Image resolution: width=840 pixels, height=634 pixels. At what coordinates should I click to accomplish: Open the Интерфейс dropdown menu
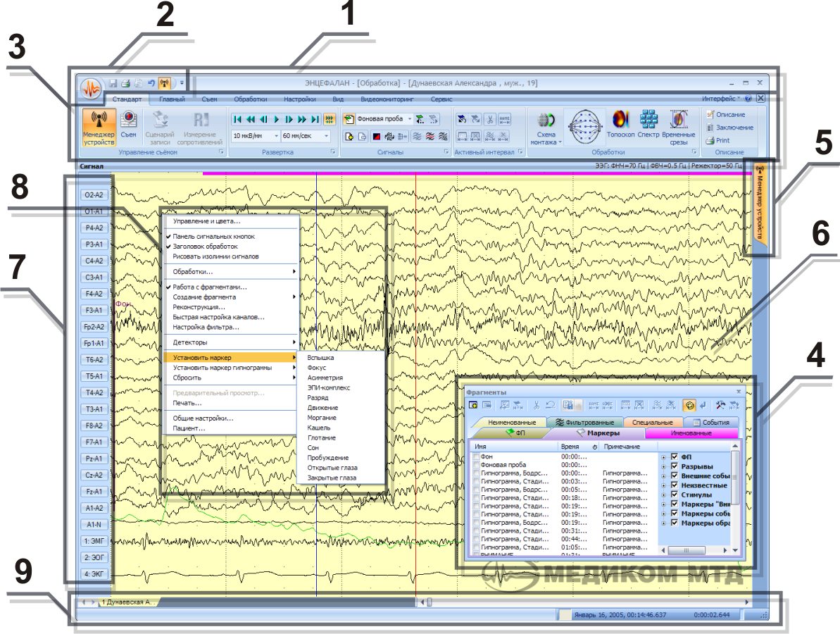point(721,99)
